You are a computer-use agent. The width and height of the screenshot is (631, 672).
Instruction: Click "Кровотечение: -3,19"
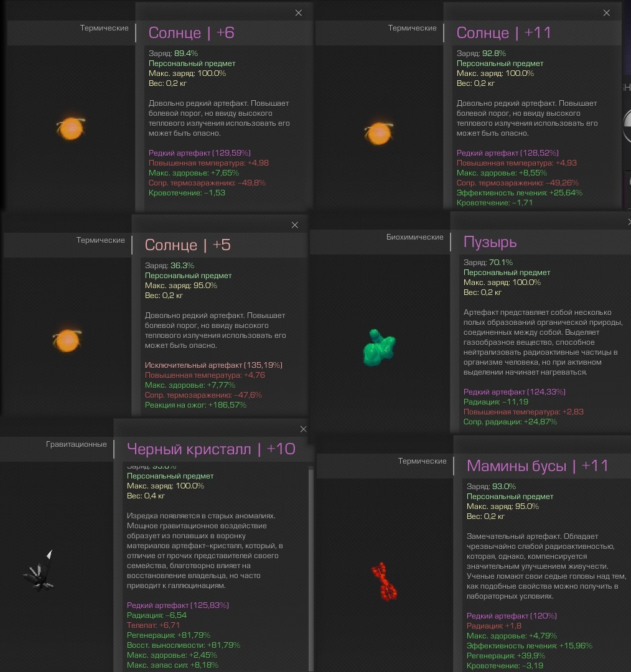(x=505, y=666)
